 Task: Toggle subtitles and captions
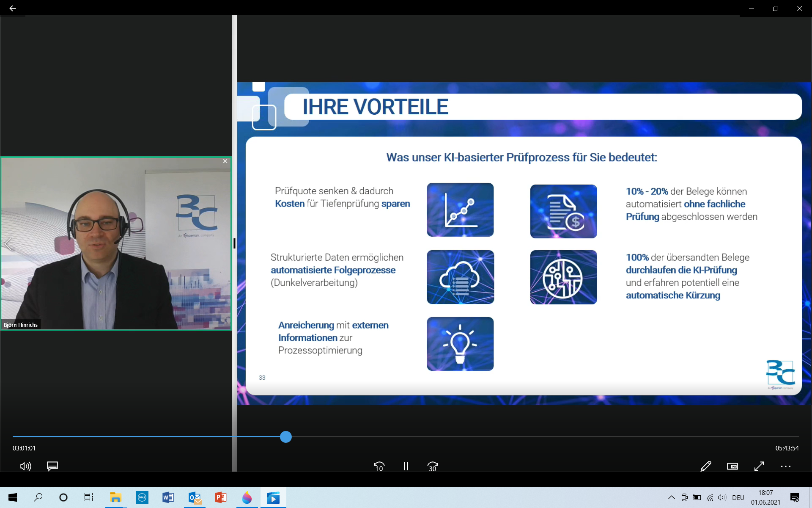(x=52, y=466)
